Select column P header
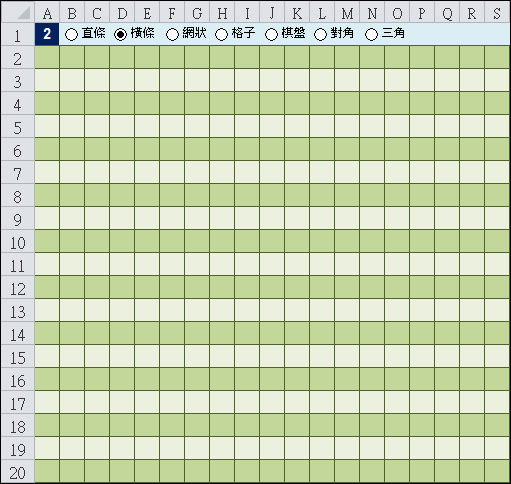Image resolution: width=511 pixels, height=484 pixels. [x=422, y=13]
